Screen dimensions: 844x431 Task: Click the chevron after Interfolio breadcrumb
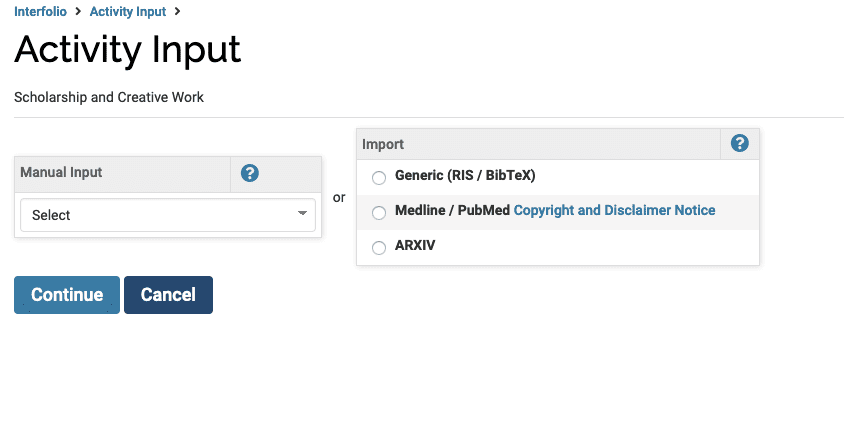[x=78, y=11]
